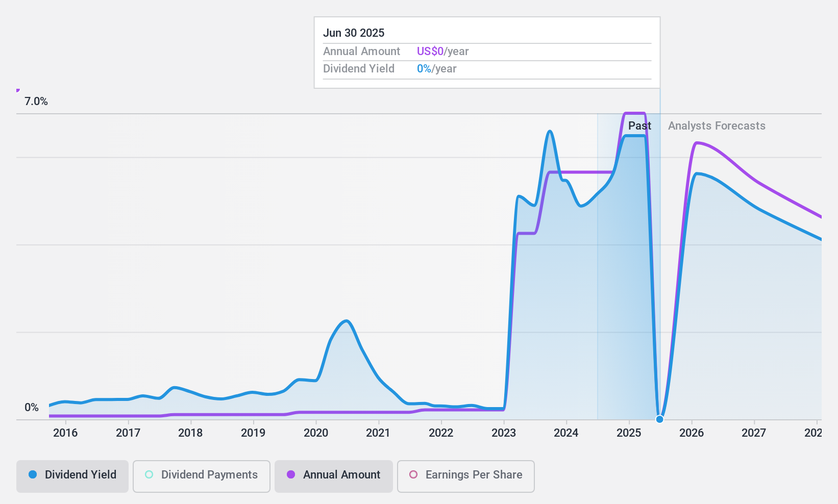This screenshot has height=504, width=838.
Task: Click the US$0/year annual amount value
Action: (x=442, y=52)
